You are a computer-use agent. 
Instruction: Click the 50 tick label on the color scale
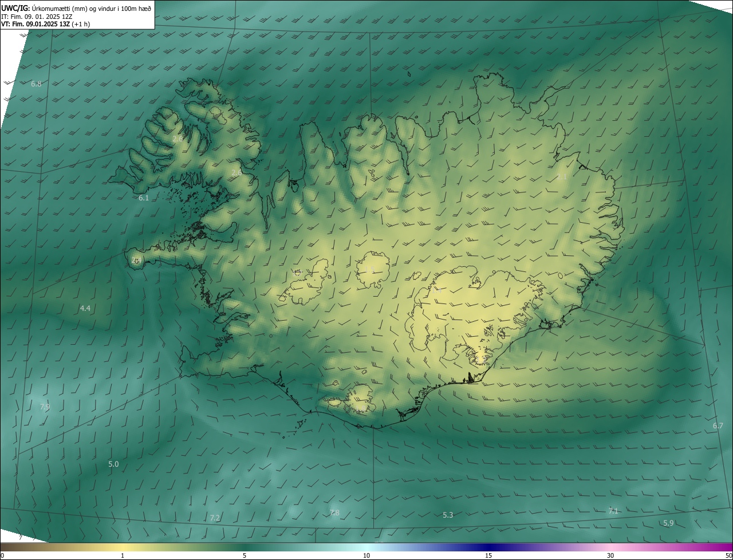pos(728,556)
